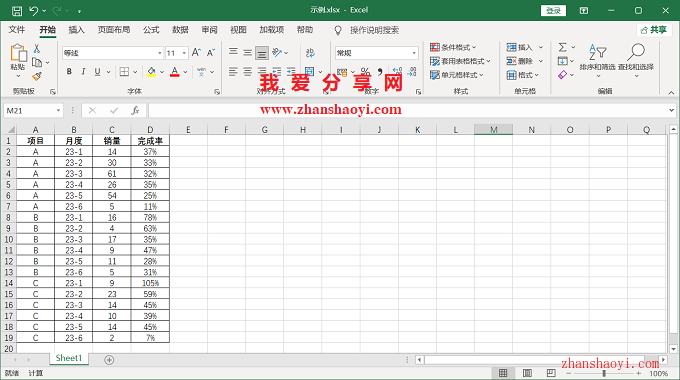Open Find and Select (查找和选择)

(x=636, y=60)
